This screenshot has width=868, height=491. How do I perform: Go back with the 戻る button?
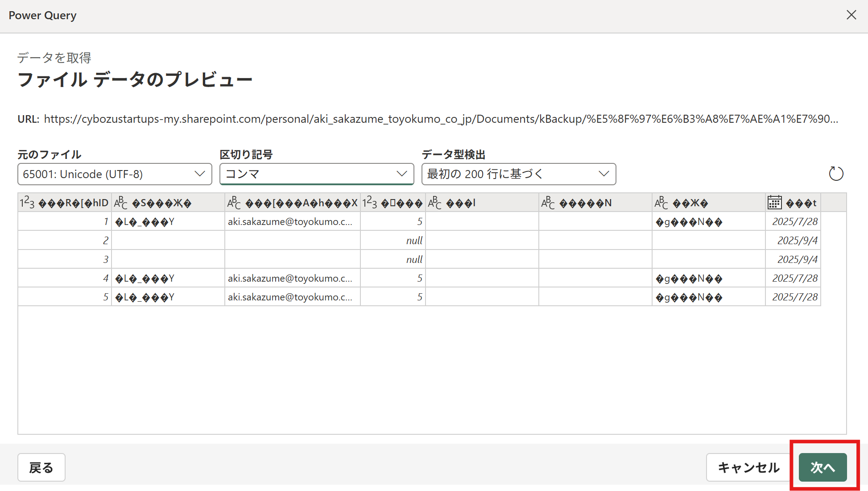(x=41, y=467)
